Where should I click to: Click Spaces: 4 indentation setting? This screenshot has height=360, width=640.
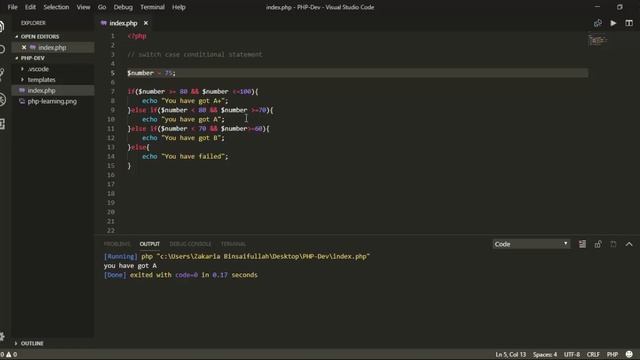544,354
